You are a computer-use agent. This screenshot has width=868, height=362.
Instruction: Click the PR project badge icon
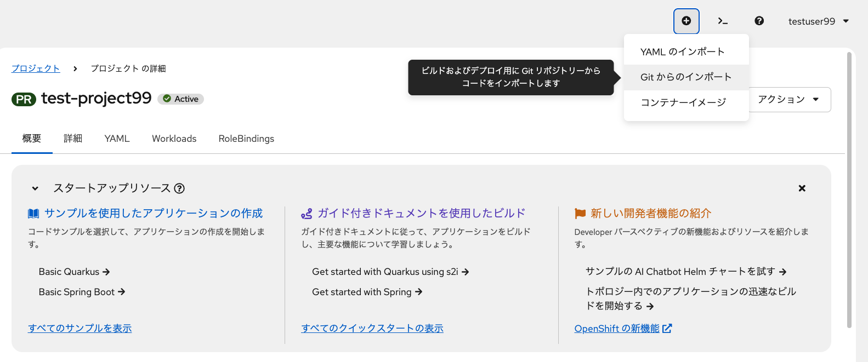point(24,99)
